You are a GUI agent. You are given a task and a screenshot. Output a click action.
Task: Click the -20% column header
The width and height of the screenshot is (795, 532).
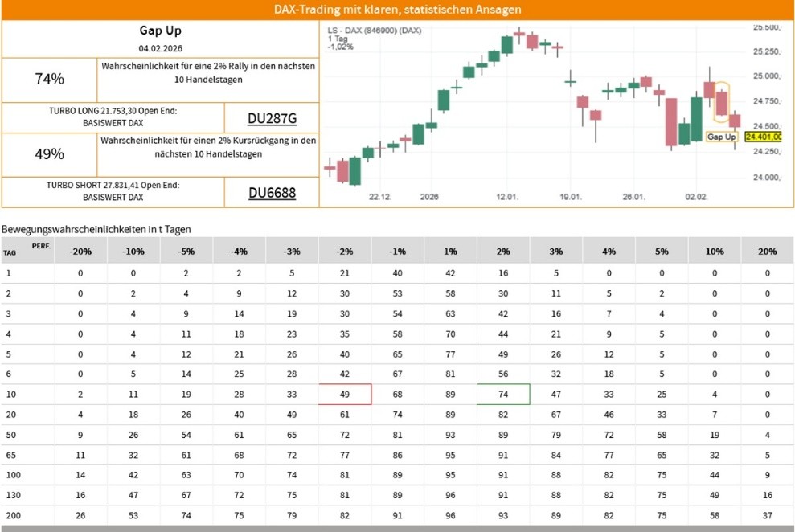80,251
